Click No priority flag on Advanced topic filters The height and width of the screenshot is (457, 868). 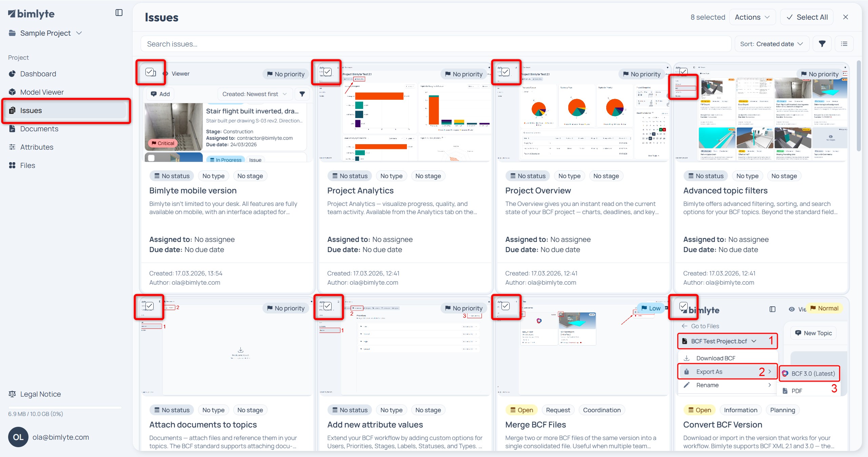(x=820, y=74)
